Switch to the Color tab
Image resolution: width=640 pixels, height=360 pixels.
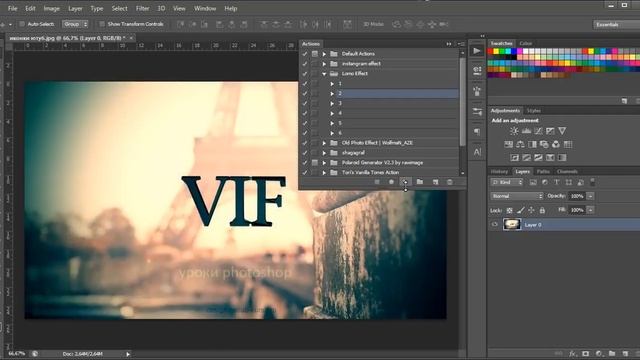526,43
